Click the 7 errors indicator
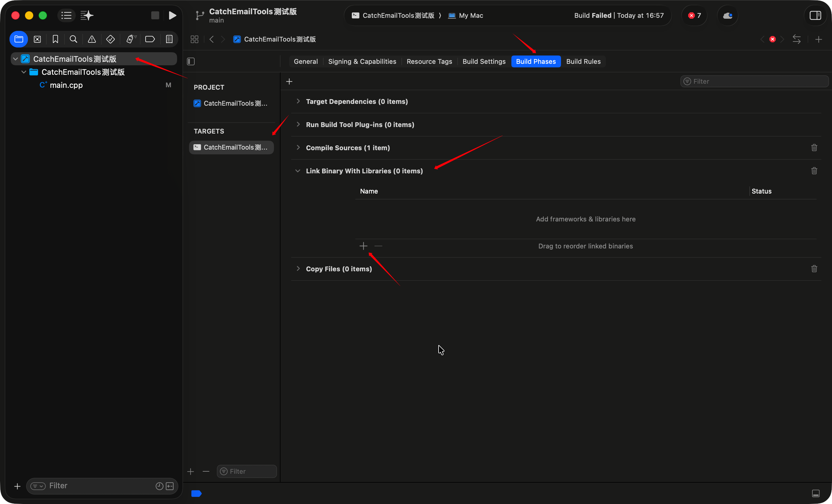This screenshot has height=504, width=832. [695, 15]
